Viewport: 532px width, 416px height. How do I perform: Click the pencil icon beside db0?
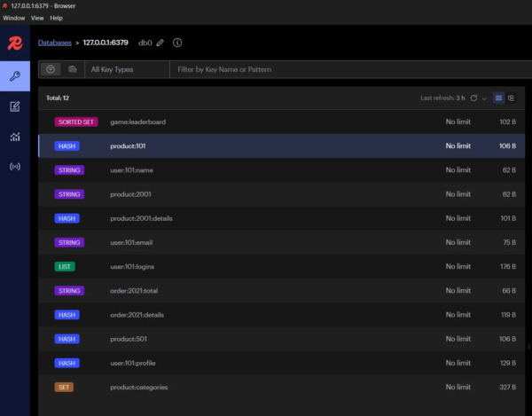pos(160,43)
